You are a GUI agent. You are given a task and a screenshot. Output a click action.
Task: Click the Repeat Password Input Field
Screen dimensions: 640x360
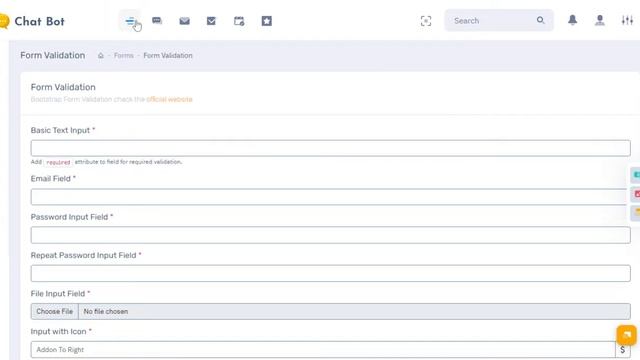pos(331,273)
